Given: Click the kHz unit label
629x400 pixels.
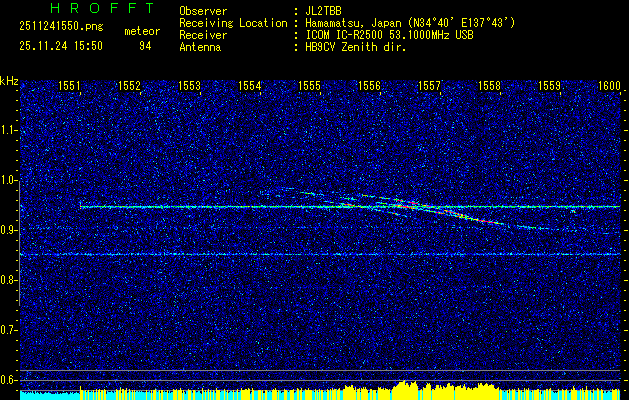Looking at the screenshot, I should (9, 80).
